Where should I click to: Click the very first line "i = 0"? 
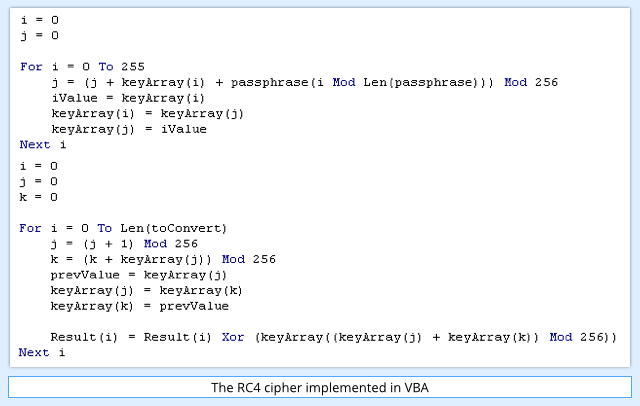(x=40, y=20)
